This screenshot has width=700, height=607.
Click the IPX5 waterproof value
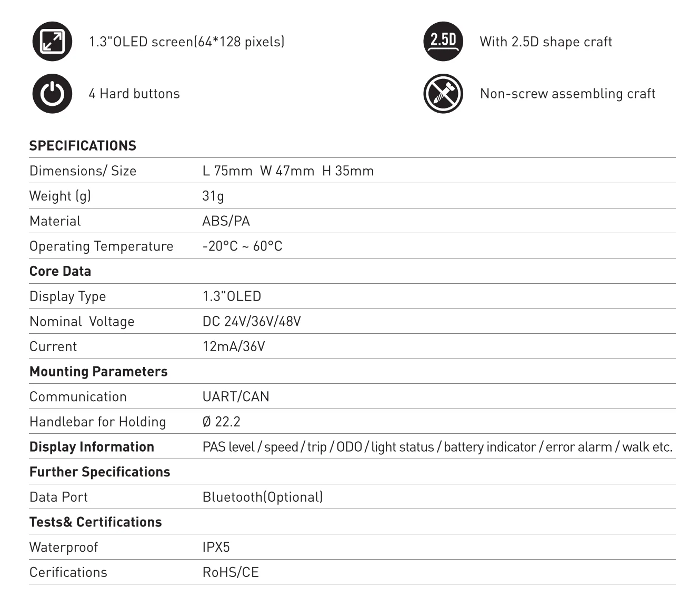216,547
